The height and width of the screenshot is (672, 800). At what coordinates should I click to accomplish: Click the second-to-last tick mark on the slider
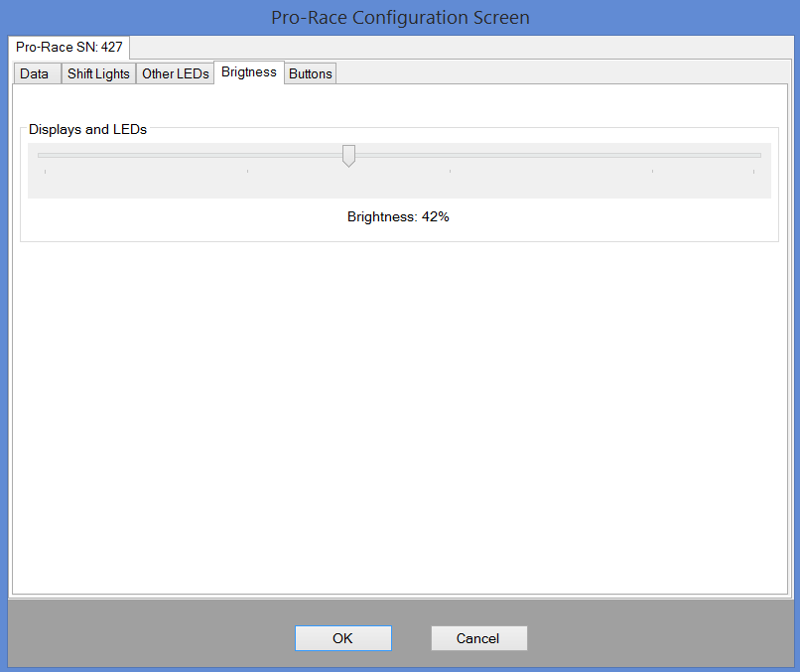tap(652, 172)
